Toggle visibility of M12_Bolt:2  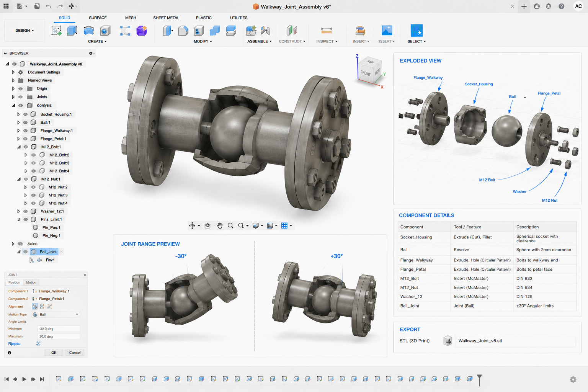33,155
